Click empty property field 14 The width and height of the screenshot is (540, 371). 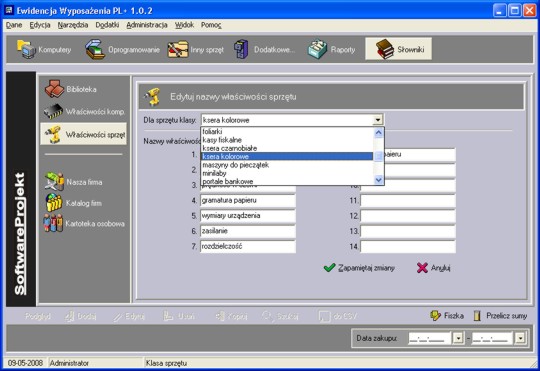pos(408,247)
